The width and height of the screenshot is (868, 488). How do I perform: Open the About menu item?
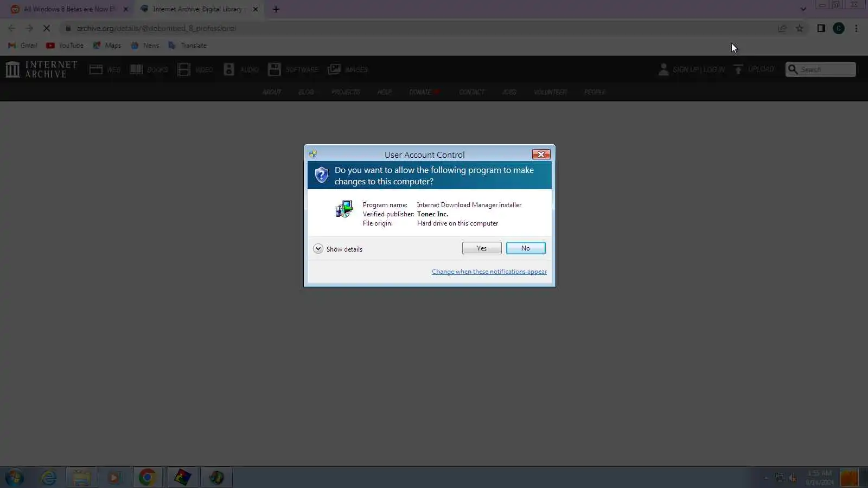tap(272, 92)
